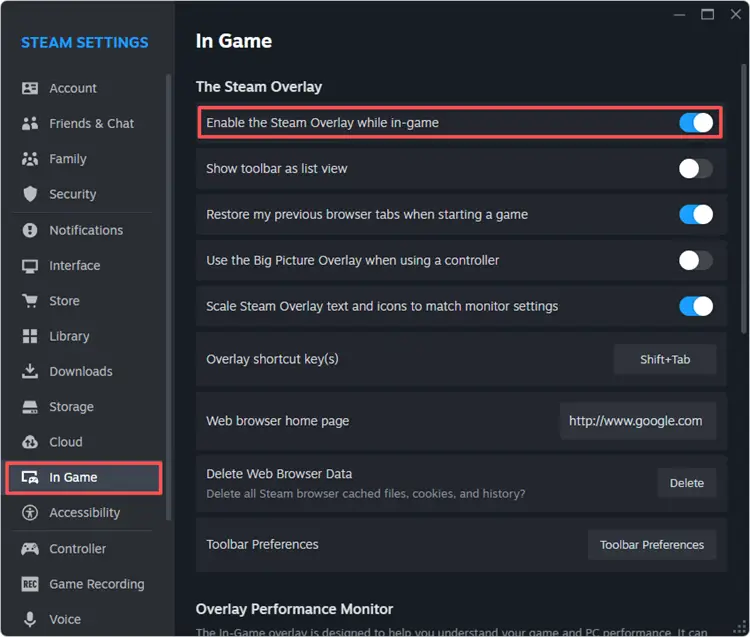Click the Voice microphone icon
Screen dimensions: 750x637
[30, 619]
